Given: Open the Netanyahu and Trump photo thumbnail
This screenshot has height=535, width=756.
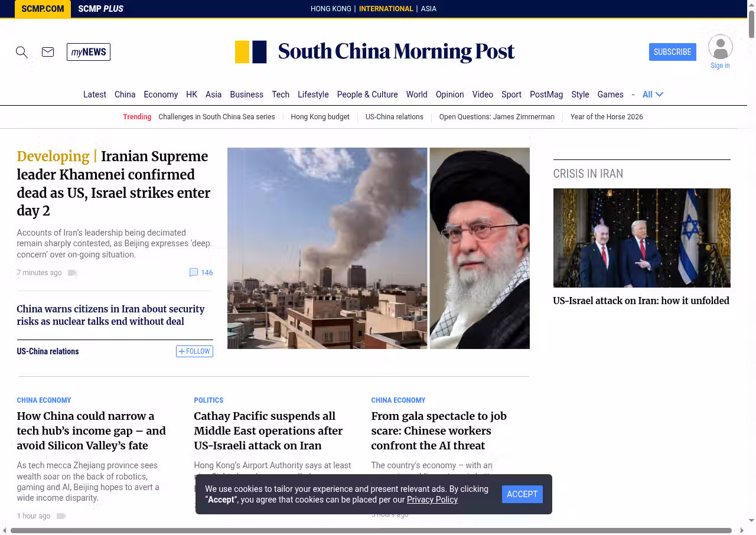Looking at the screenshot, I should (641, 238).
